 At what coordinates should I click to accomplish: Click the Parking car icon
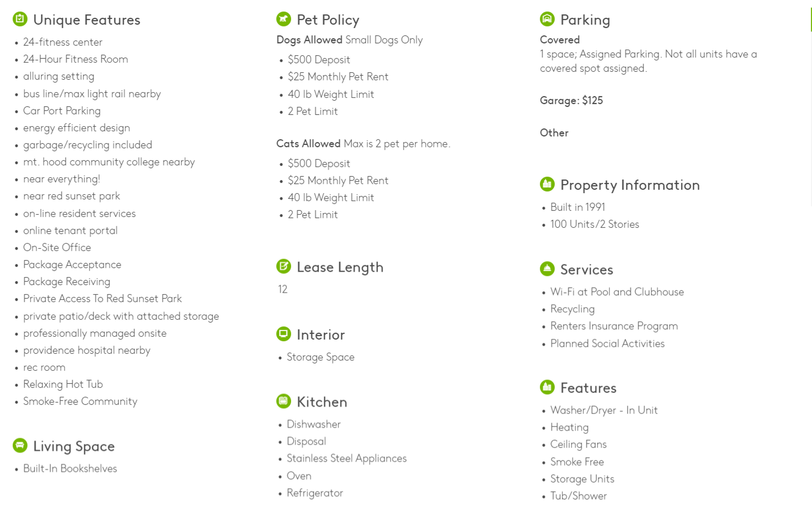click(x=547, y=19)
